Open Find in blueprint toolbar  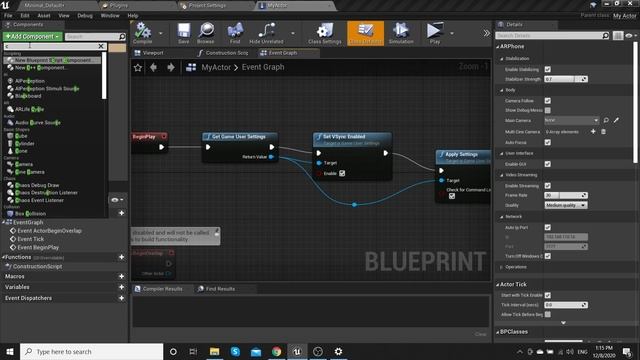coord(235,33)
